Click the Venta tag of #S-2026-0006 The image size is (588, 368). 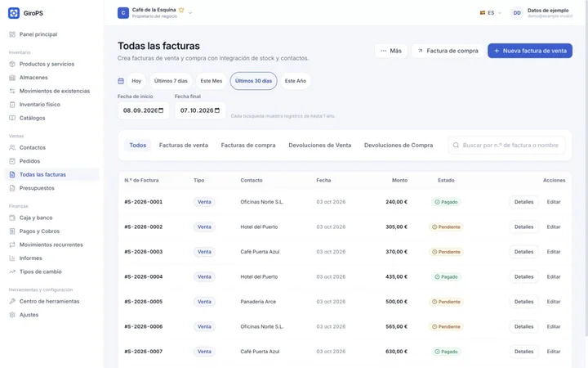coord(204,326)
